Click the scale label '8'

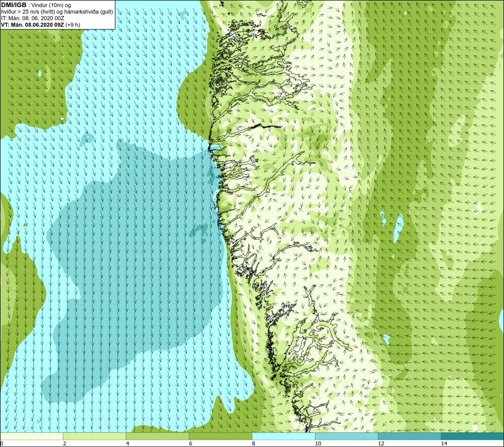[x=254, y=443]
